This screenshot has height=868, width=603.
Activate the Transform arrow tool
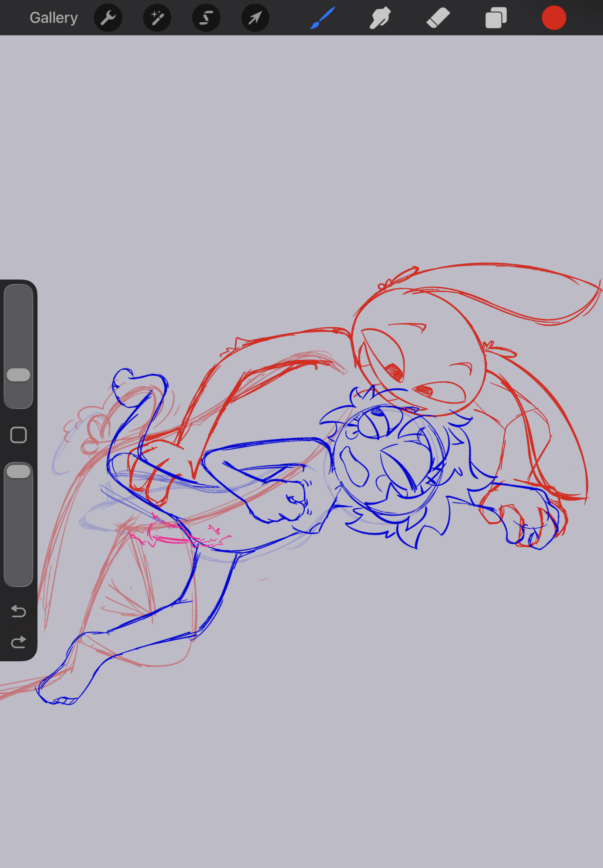tap(255, 18)
